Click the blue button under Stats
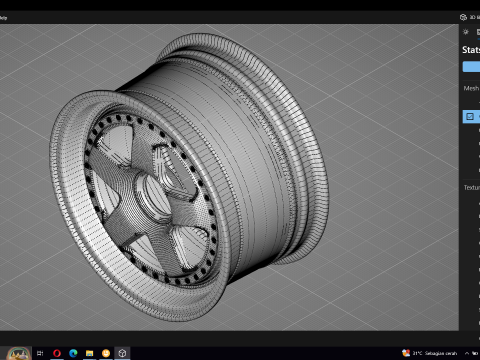 tap(471, 67)
